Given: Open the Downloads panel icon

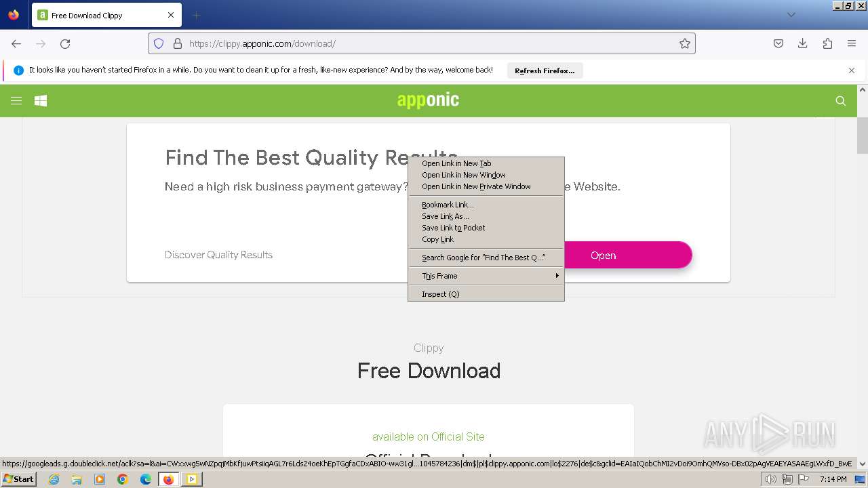Looking at the screenshot, I should coord(803,43).
